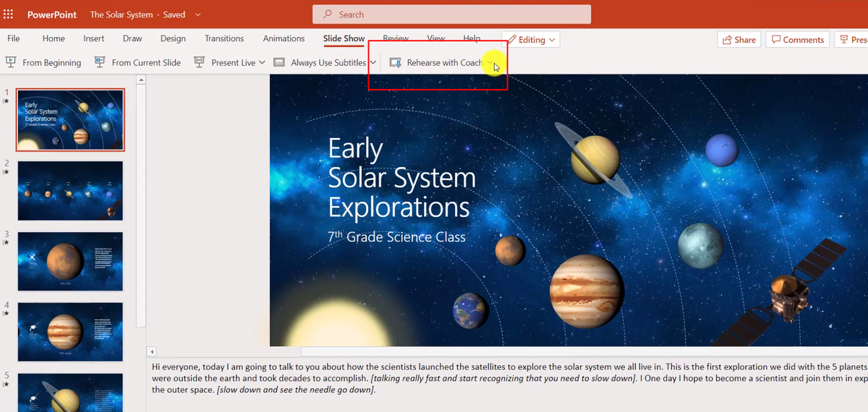Click the Present Live icon
Viewport: 868px width, 412px height.
click(200, 63)
